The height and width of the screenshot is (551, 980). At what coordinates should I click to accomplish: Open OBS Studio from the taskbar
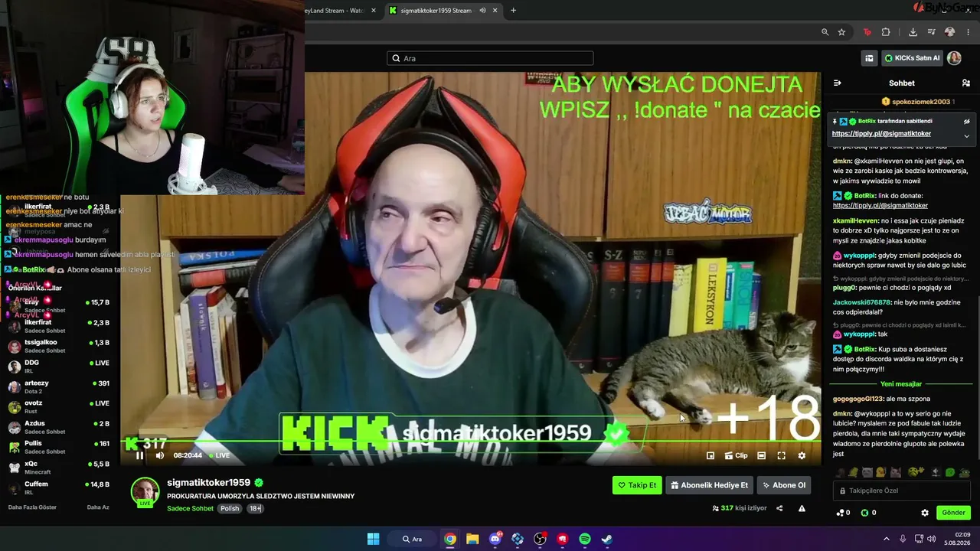pos(540,539)
